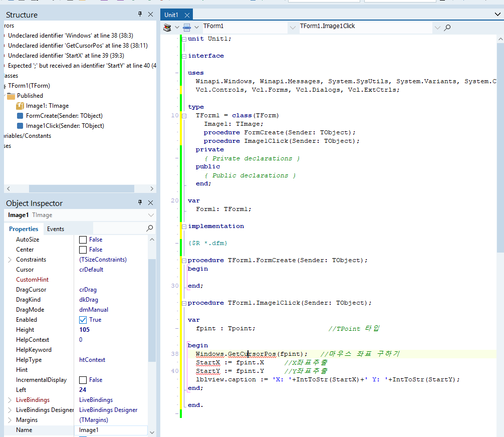Select the Published folder icon in Structure
Image resolution: width=504 pixels, height=437 pixels.
(x=11, y=96)
